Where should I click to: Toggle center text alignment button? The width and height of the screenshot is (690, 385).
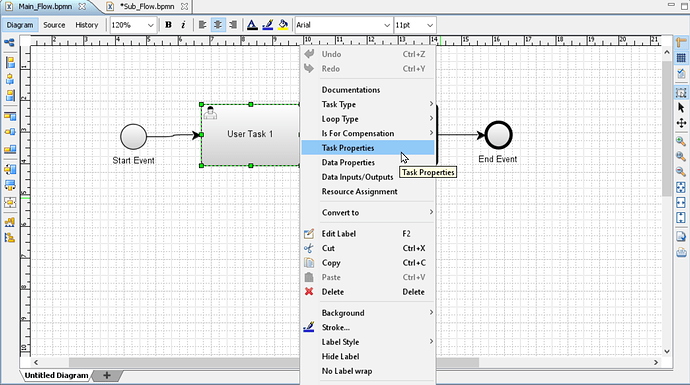218,25
